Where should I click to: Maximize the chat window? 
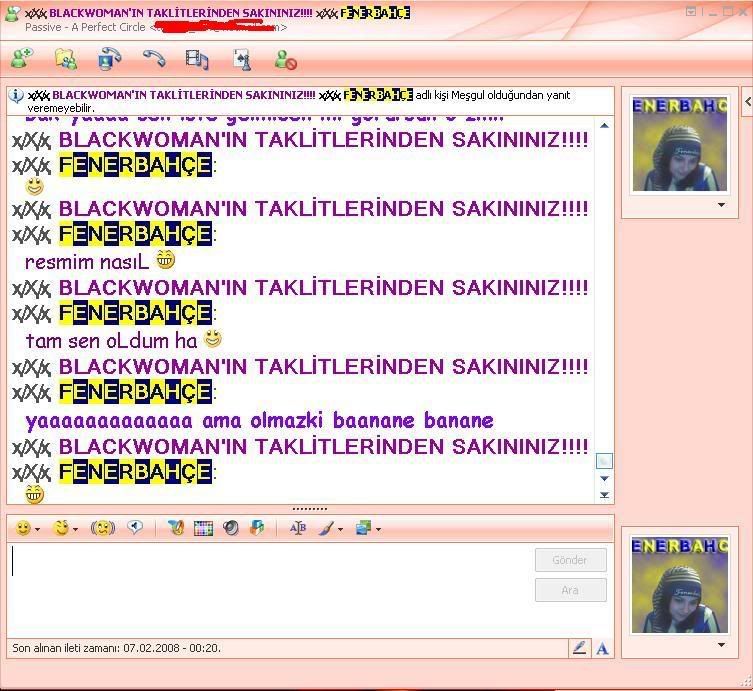729,11
